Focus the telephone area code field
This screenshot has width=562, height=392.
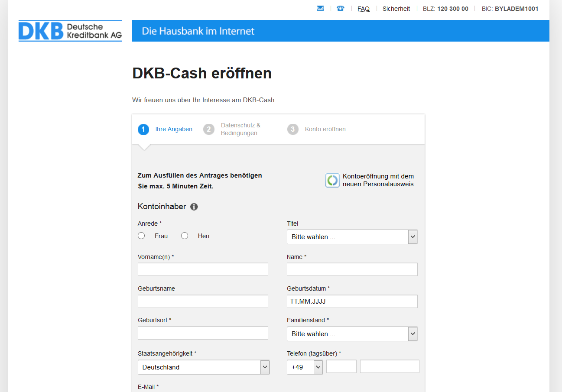[341, 366]
